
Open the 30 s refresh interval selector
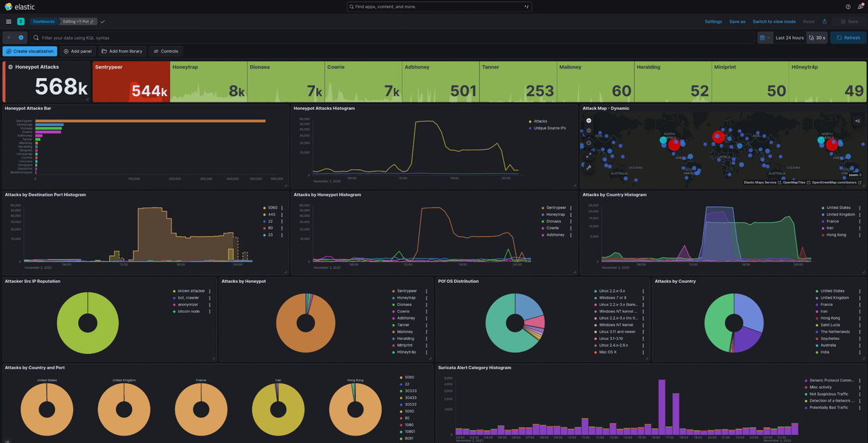pyautogui.click(x=816, y=38)
